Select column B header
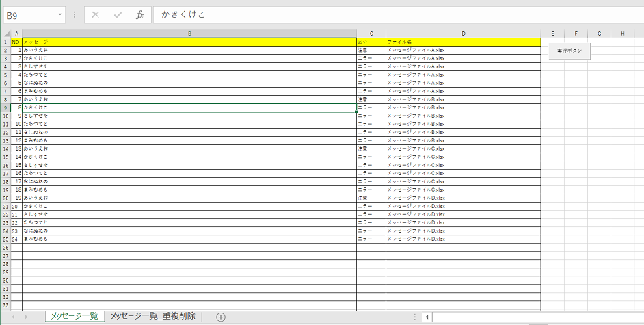This screenshot has width=644, height=325. pos(189,34)
